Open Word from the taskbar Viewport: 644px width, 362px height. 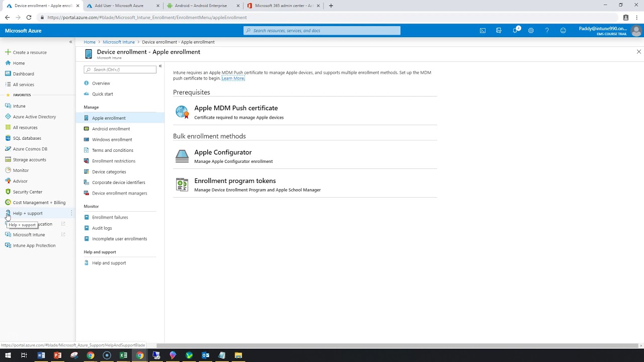click(x=41, y=355)
